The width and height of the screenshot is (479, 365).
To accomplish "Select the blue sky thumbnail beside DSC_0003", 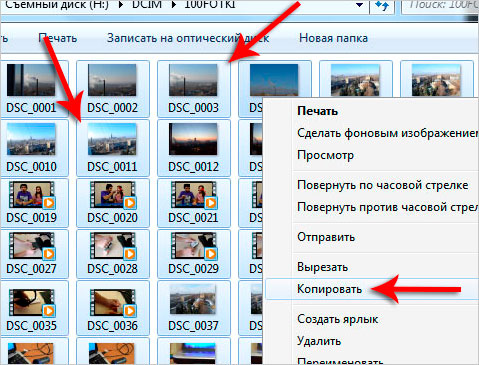I will click(x=274, y=80).
